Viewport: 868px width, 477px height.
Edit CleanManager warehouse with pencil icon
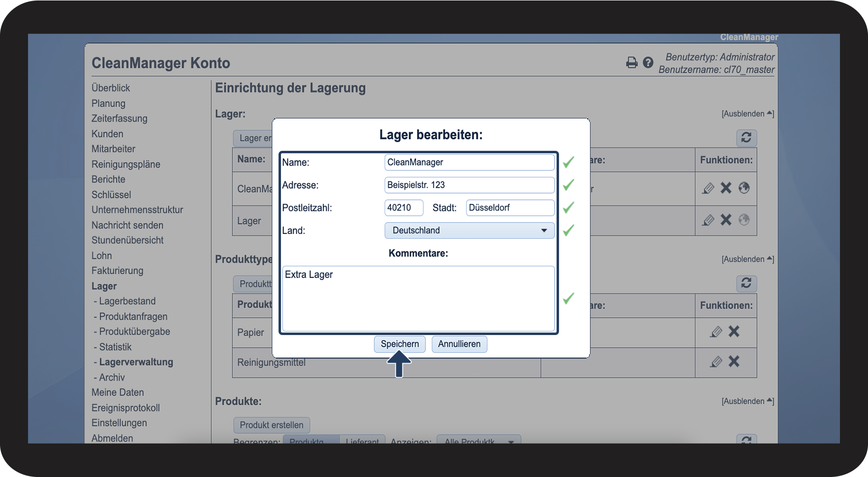point(708,188)
